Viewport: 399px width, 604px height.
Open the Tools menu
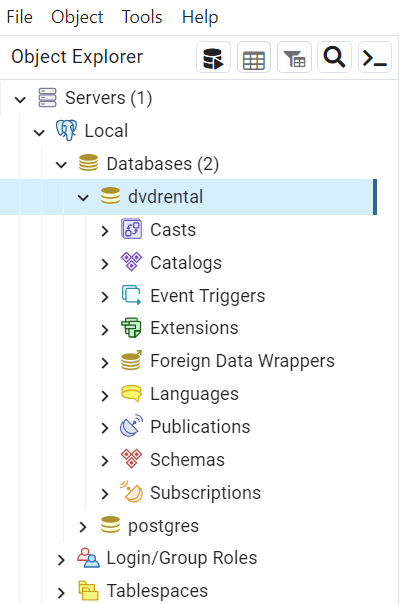(x=142, y=17)
